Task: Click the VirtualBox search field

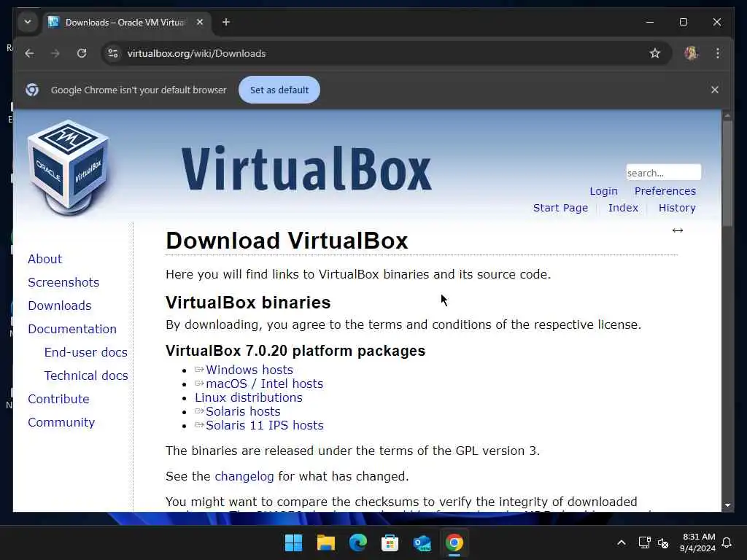Action: click(663, 173)
